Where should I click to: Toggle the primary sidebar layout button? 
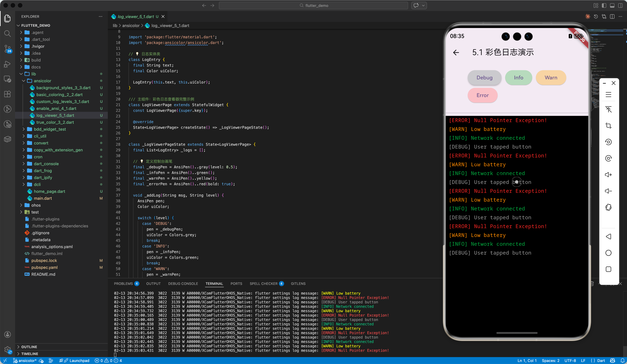tap(604, 5)
